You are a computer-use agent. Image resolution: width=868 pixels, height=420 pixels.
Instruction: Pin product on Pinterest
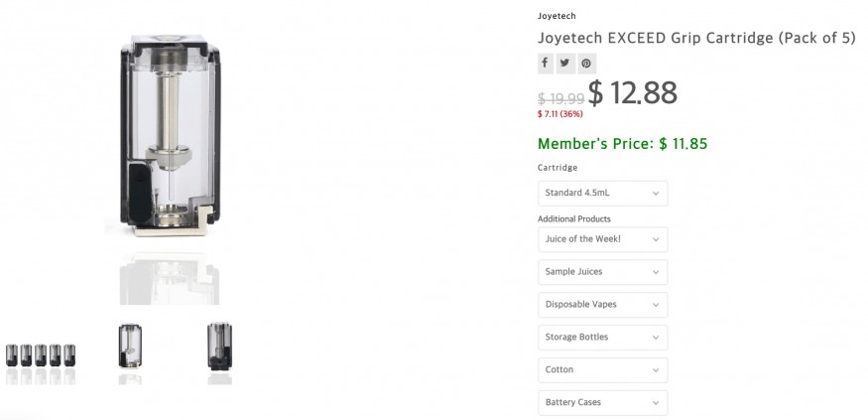(586, 64)
